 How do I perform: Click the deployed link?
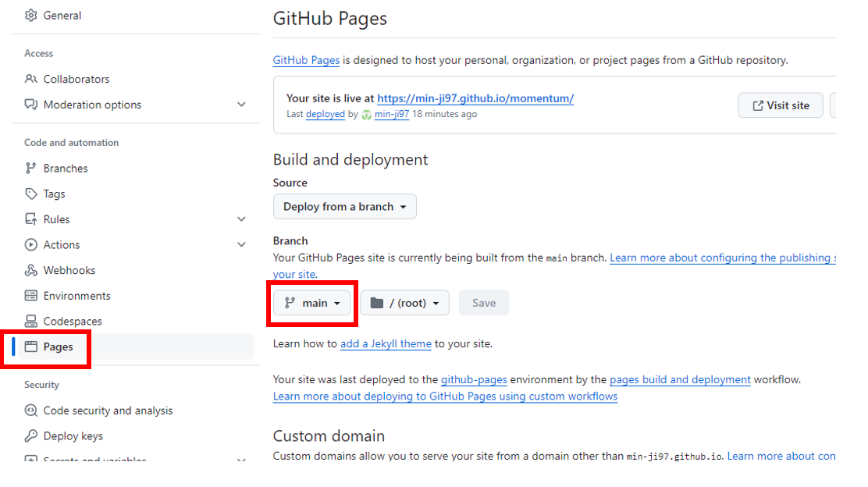pos(325,114)
